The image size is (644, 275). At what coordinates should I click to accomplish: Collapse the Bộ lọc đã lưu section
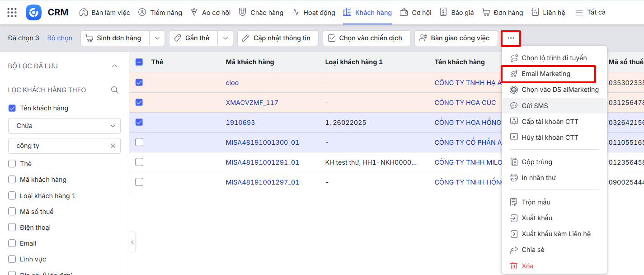114,66
